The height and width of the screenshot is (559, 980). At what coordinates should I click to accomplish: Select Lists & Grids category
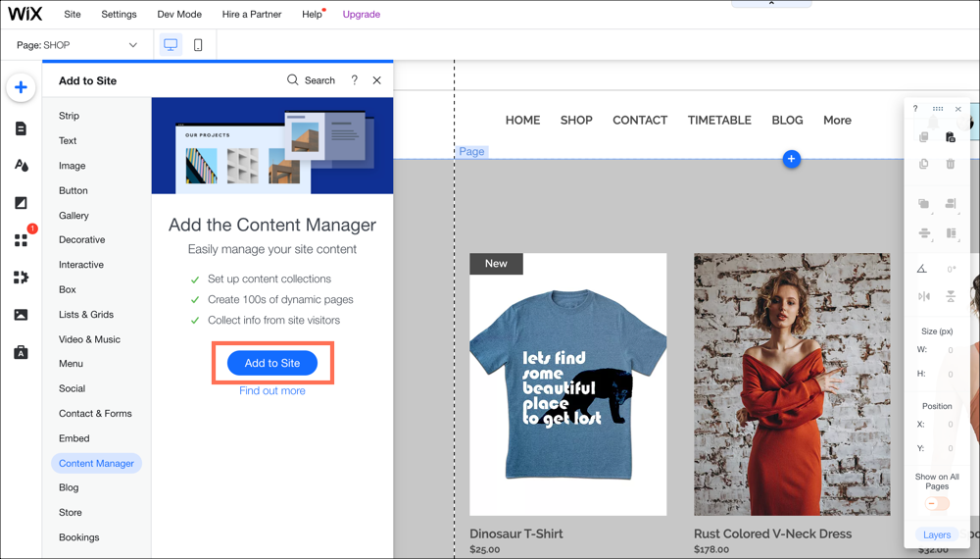point(86,315)
